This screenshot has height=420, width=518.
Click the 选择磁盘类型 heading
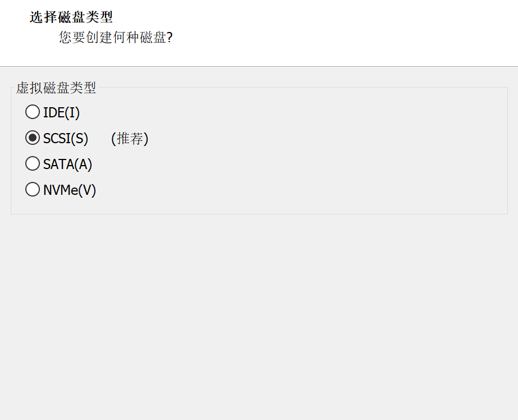pyautogui.click(x=71, y=17)
